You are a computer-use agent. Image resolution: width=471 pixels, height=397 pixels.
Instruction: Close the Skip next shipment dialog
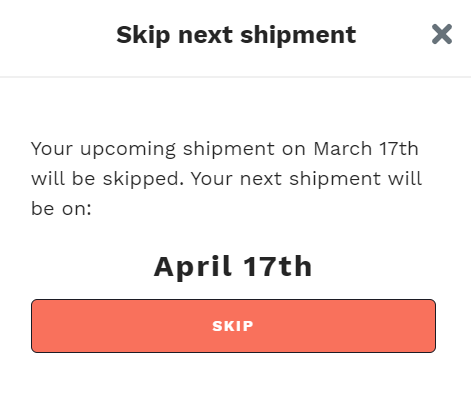tap(442, 34)
